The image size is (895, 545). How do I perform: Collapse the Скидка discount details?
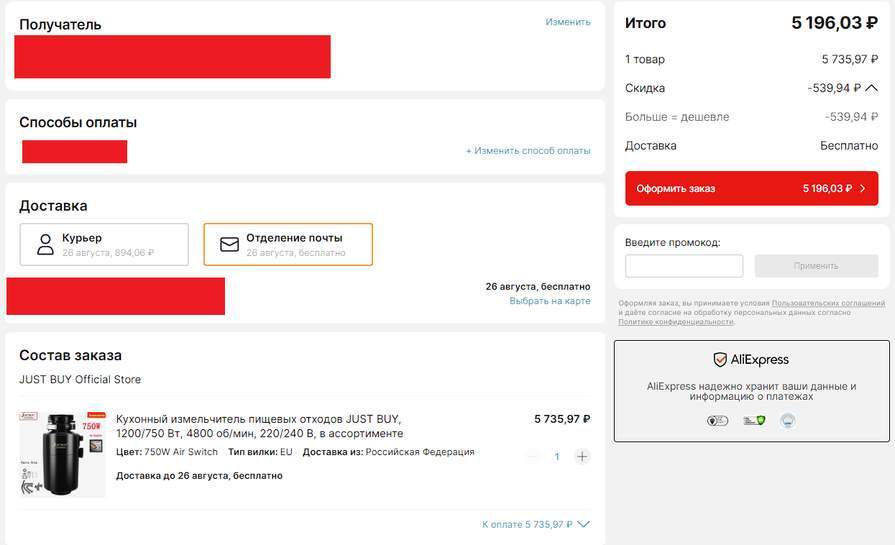click(871, 88)
